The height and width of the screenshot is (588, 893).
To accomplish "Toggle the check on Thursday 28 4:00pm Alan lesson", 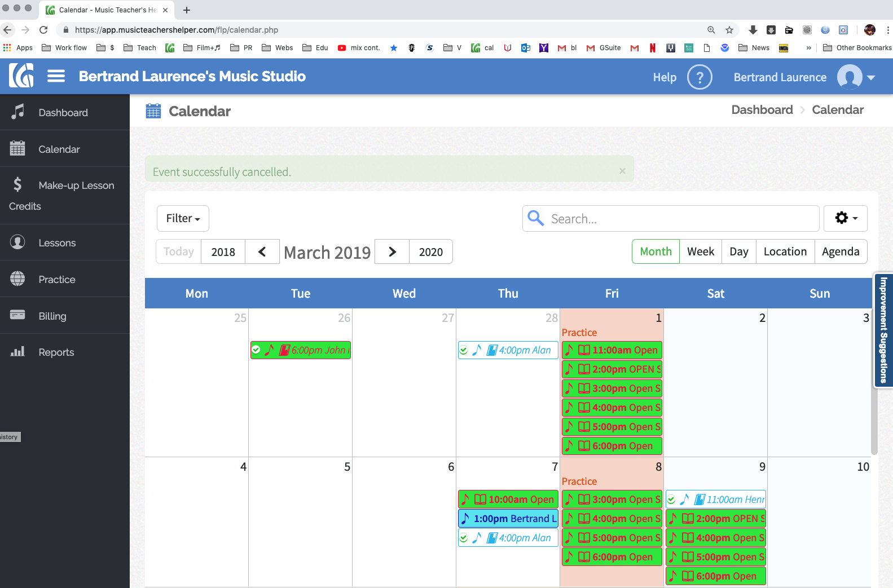I will [464, 350].
